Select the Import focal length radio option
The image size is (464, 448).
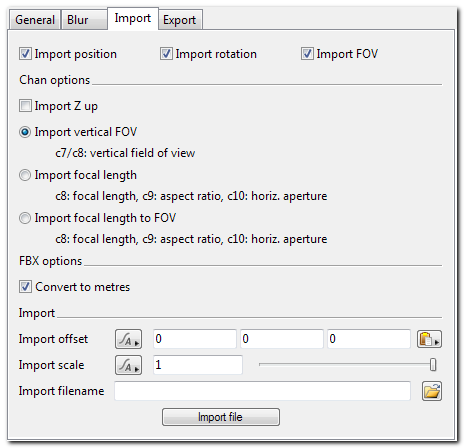coord(25,175)
